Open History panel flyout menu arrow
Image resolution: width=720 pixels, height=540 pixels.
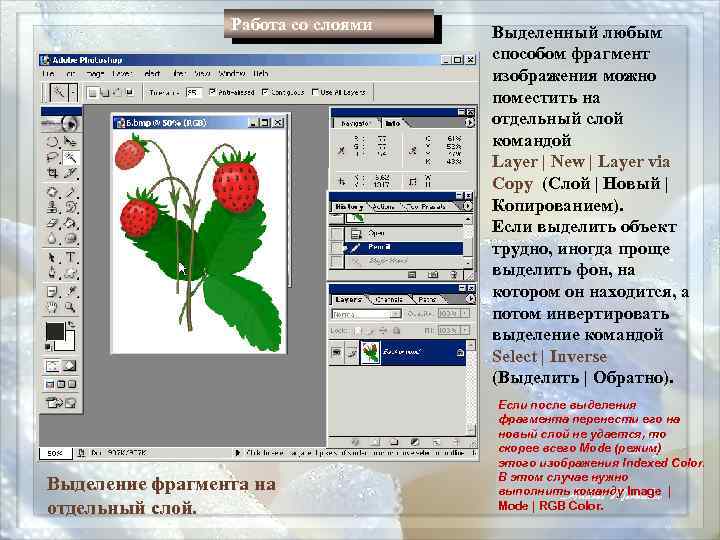[467, 207]
